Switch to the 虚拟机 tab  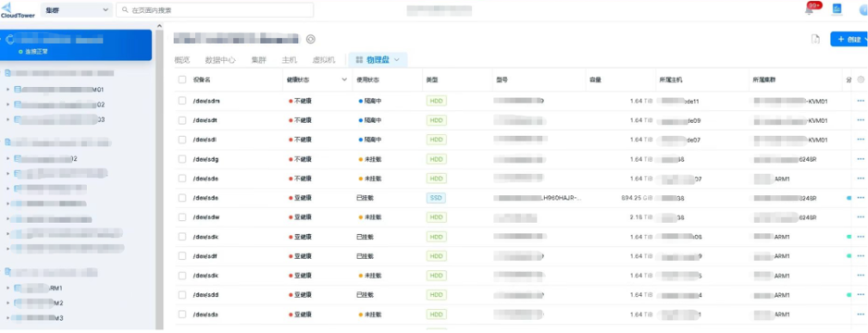pos(324,60)
